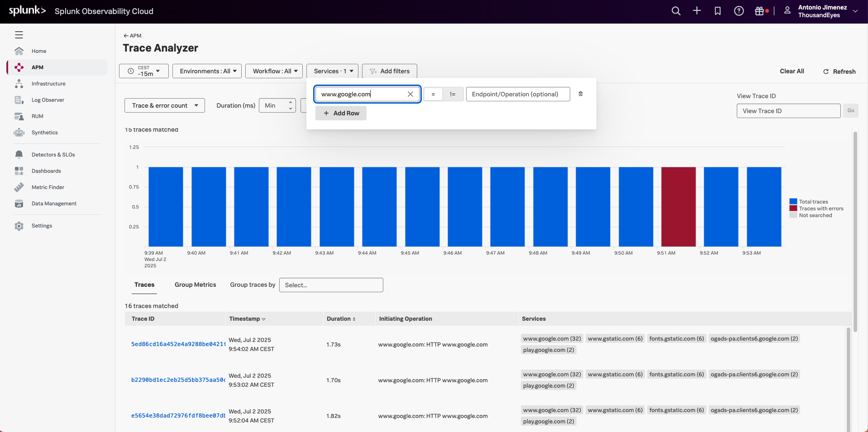This screenshot has width=868, height=432.
Task: Open the user profile icon
Action: (787, 10)
